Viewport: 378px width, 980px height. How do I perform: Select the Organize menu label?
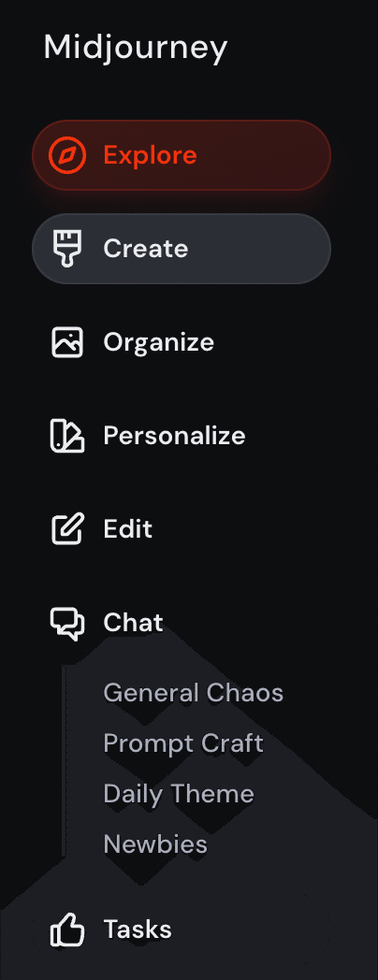[159, 343]
